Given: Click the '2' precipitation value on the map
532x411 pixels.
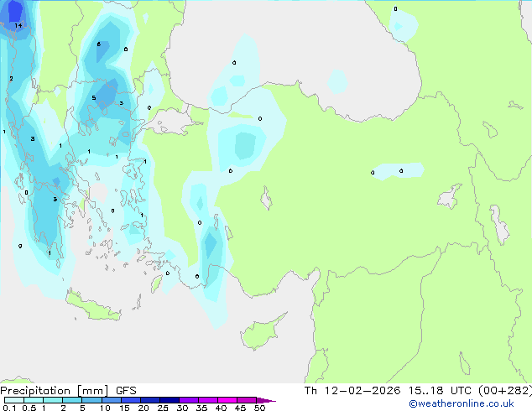Looking at the screenshot, I should point(11,79).
